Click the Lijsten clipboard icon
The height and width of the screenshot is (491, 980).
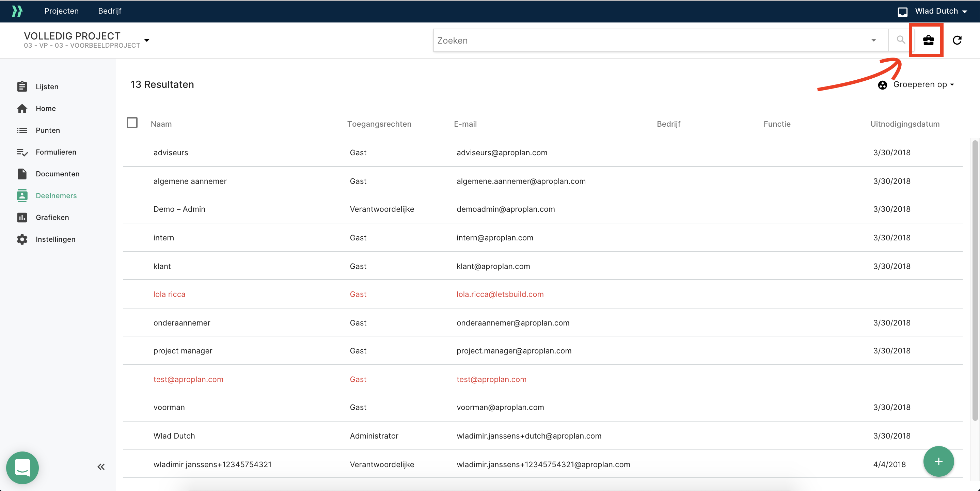[x=22, y=86]
